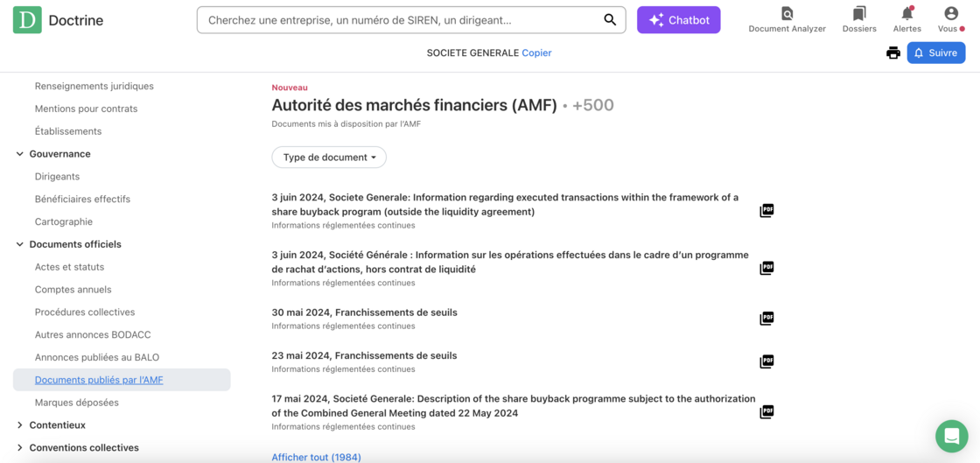
Task: Click the Doctrine logo icon
Action: tap(27, 20)
